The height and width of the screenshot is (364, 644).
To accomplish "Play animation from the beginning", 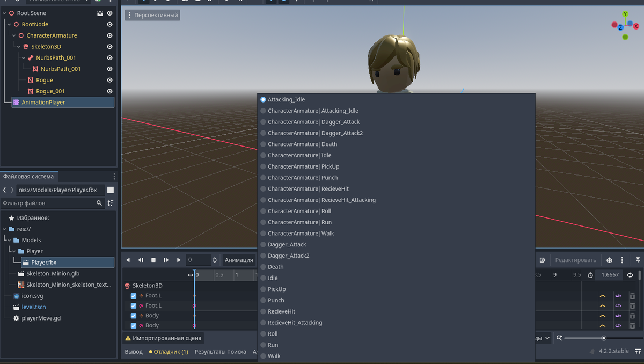I will (166, 260).
